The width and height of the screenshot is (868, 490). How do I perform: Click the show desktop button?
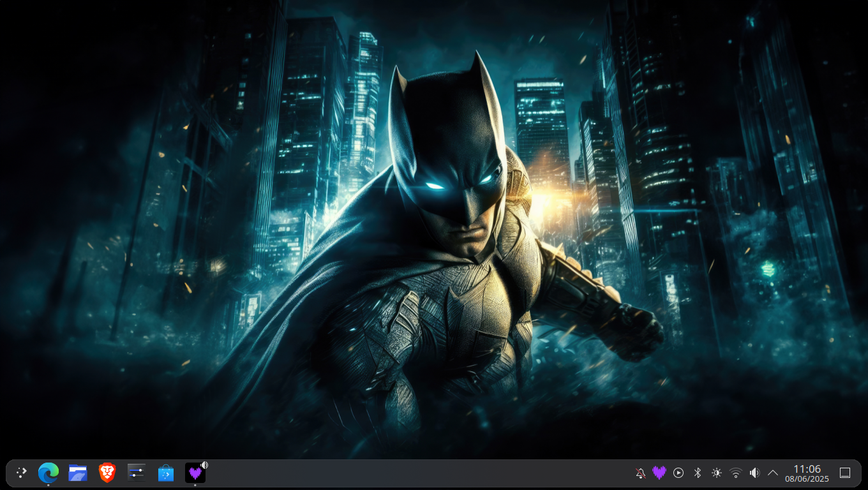click(x=845, y=473)
